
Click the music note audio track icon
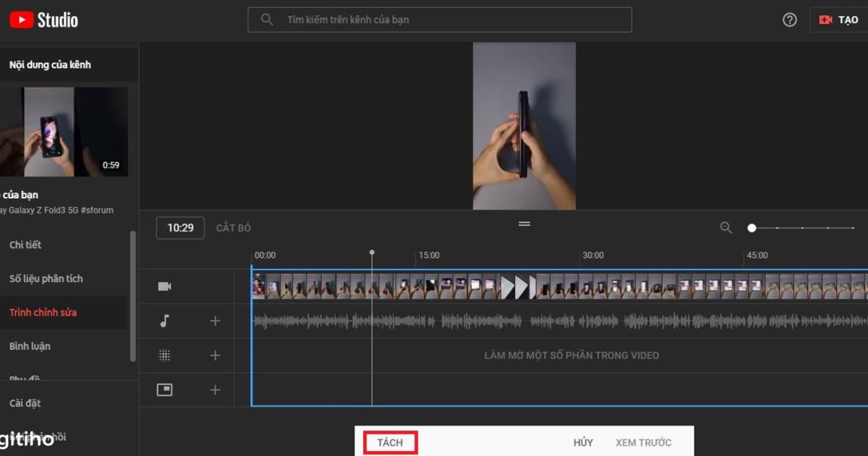pos(164,321)
